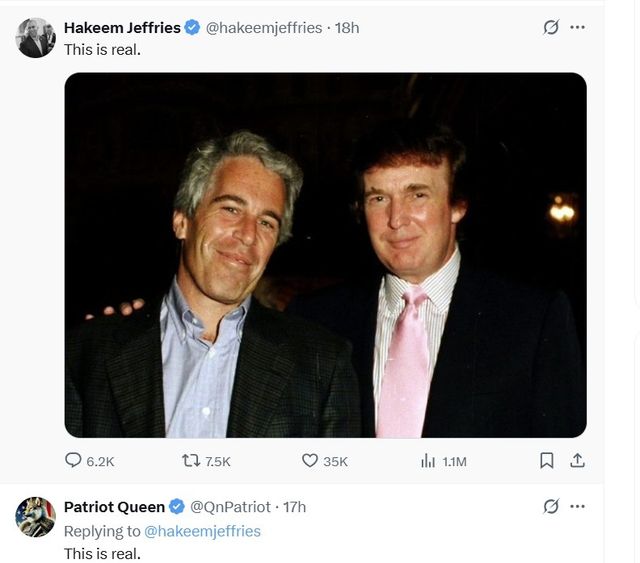Click the 18h timestamp of the post
640x563 pixels.
coord(347,28)
